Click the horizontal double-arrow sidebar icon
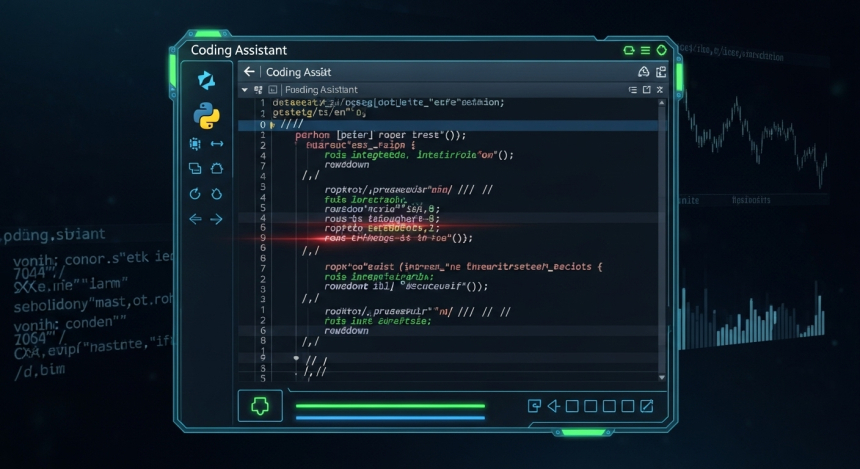This screenshot has height=469, width=860. 217,144
